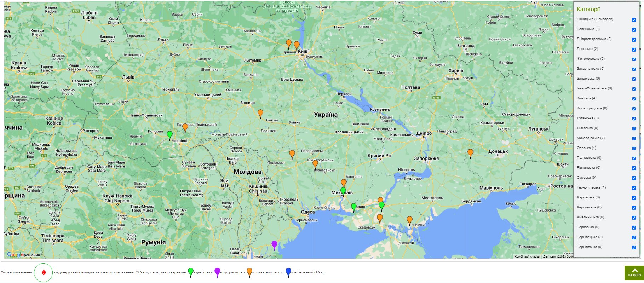This screenshot has height=283, width=644.
Task: Click the Молдова country label on map
Action: [248, 172]
